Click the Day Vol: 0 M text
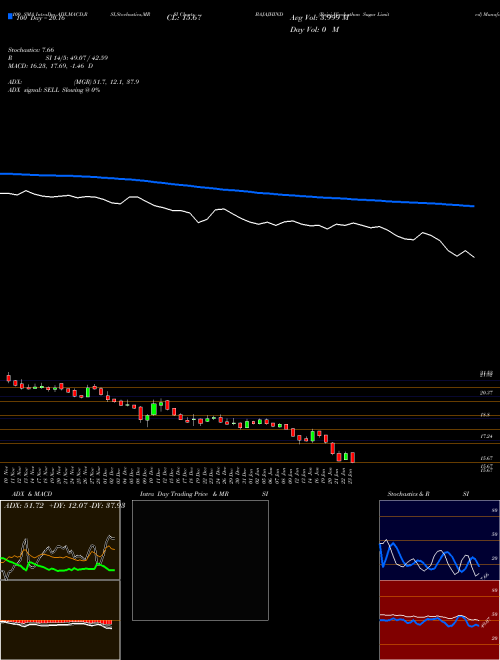The height and width of the screenshot is (660, 500). click(314, 30)
